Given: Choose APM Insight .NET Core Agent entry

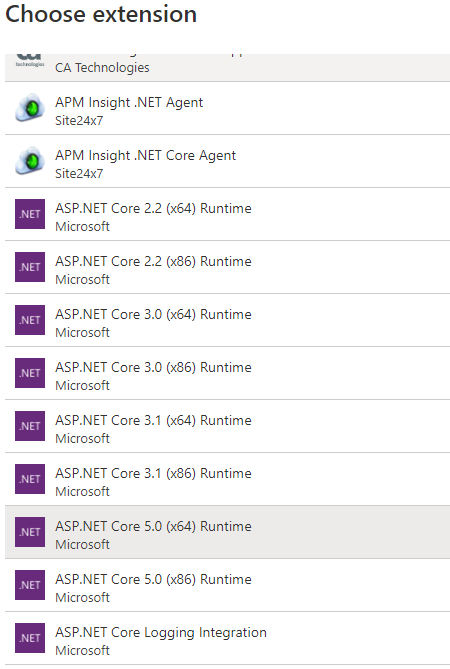Looking at the screenshot, I should pos(227,161).
